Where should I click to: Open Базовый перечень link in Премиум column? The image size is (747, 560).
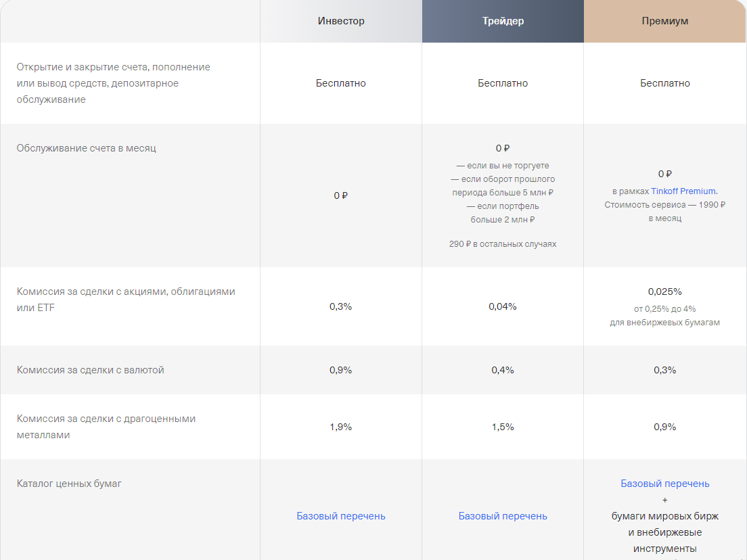click(665, 484)
